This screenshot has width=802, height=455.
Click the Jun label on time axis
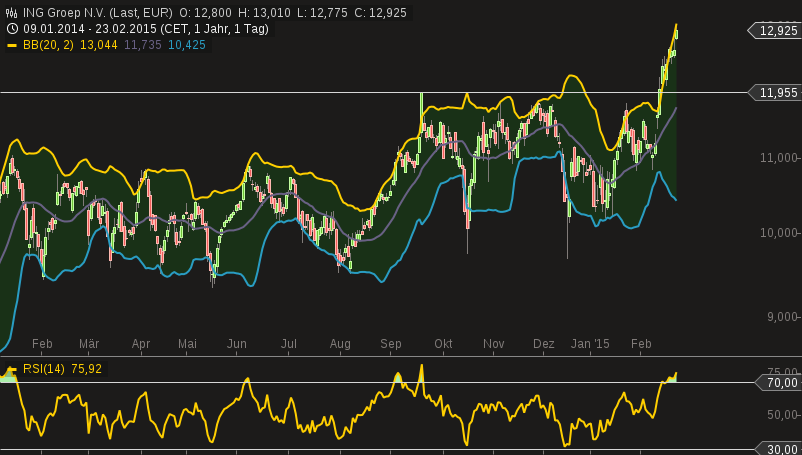click(x=237, y=343)
